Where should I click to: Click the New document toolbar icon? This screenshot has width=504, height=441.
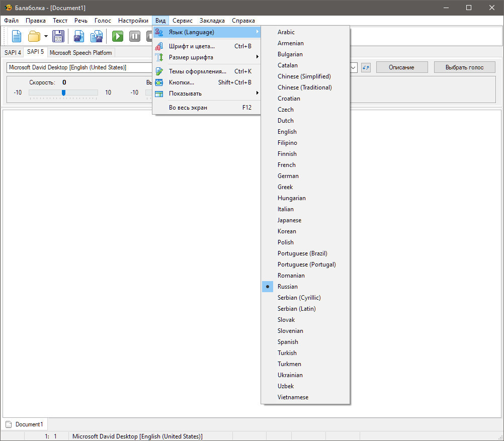pos(17,36)
